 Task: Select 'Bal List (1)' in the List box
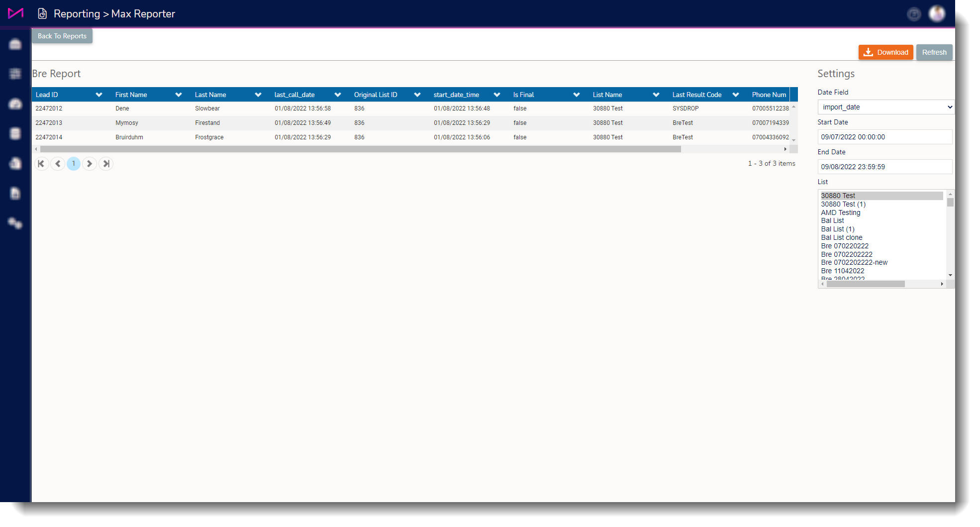pos(882,229)
